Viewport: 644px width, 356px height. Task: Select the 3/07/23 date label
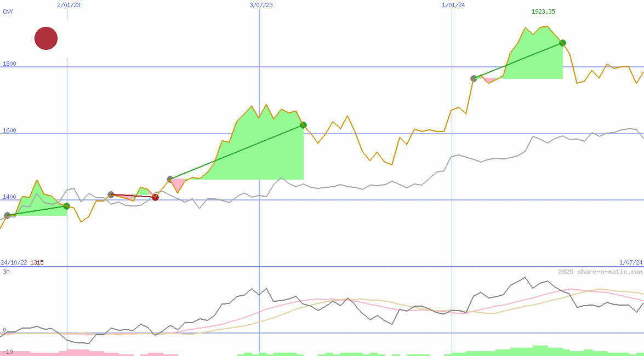pyautogui.click(x=261, y=5)
